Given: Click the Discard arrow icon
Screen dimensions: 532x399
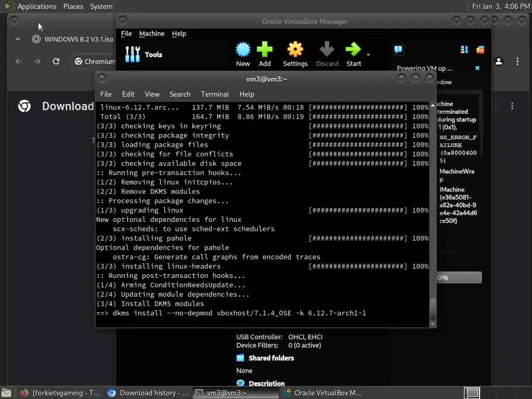Looking at the screenshot, I should [x=327, y=54].
